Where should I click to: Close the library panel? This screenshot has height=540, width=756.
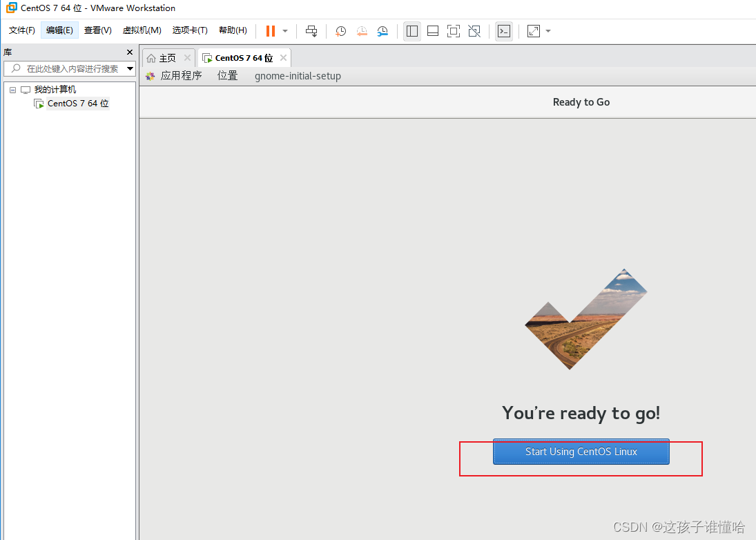tap(129, 52)
